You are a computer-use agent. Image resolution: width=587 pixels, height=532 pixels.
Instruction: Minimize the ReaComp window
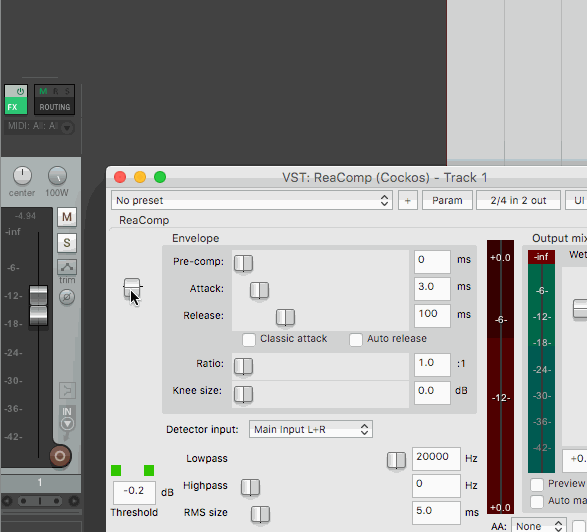[140, 177]
